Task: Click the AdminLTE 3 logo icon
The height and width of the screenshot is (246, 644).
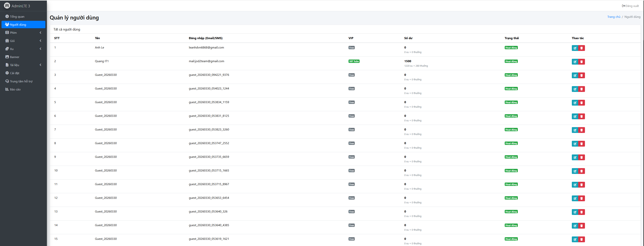Action: (x=7, y=5)
